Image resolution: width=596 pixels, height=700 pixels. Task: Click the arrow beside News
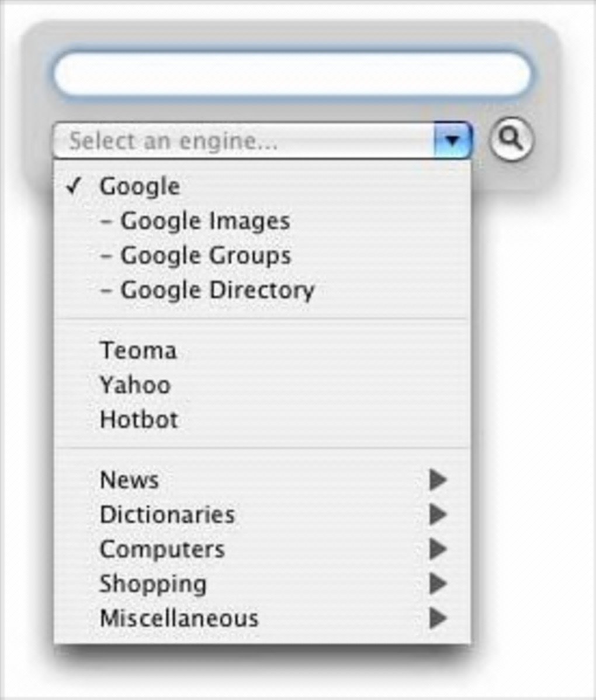point(438,480)
